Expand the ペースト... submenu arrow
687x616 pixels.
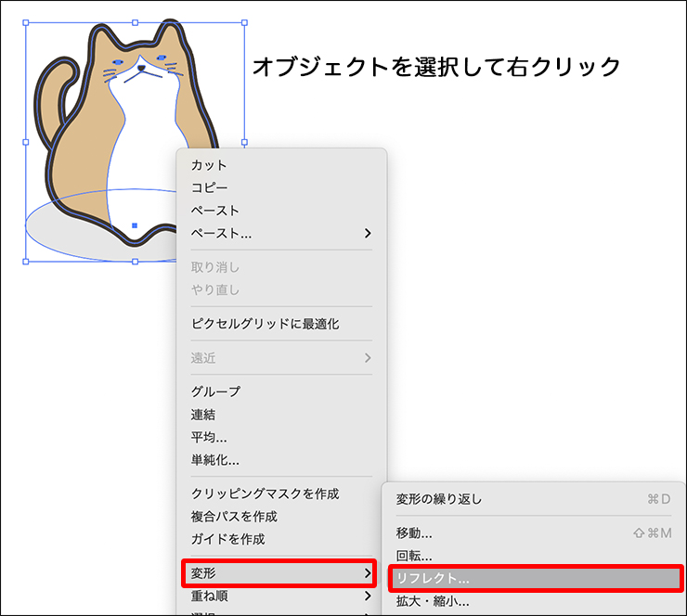368,233
